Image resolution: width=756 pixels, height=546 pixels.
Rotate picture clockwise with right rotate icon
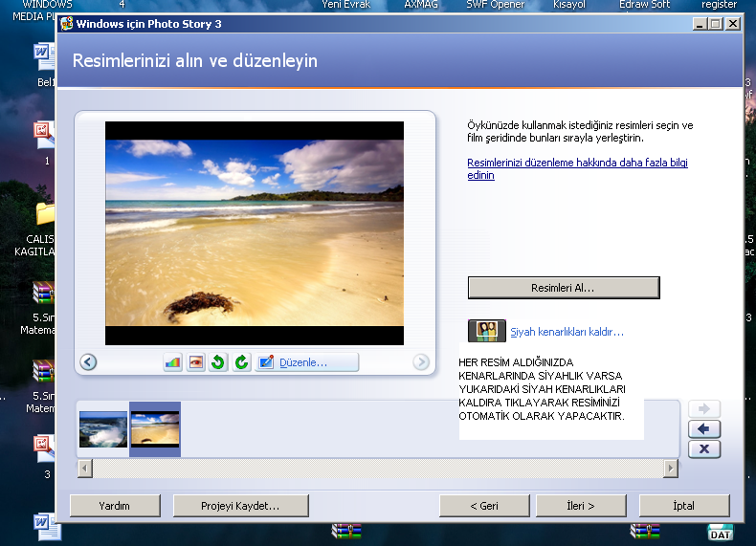pyautogui.click(x=241, y=362)
